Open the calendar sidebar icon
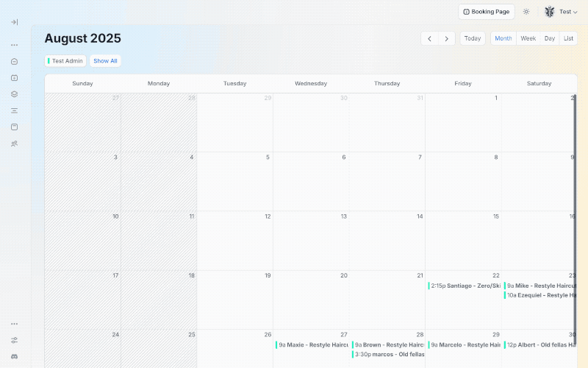Viewport: 588px width, 368px height. coord(14,78)
